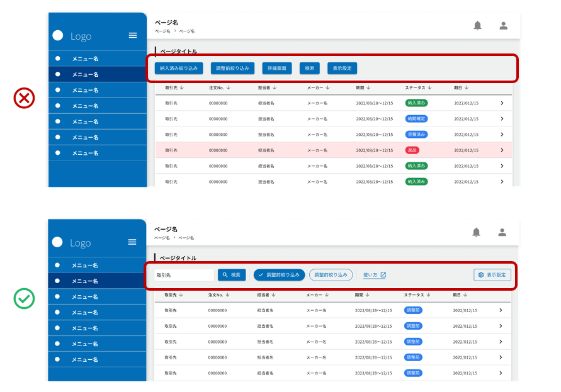Select the first メニュー名 item in the bottom sidebar
Screen dimensions: 561x392
(x=84, y=266)
